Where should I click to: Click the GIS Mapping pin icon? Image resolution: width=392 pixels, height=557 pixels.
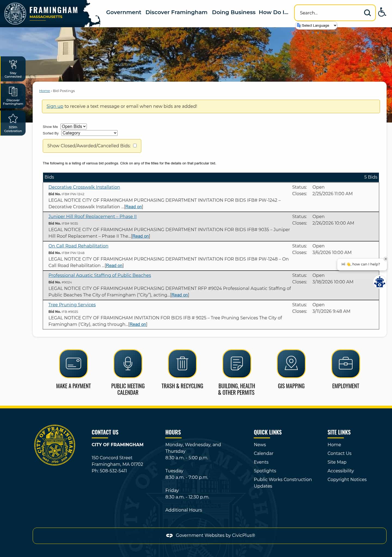click(291, 363)
